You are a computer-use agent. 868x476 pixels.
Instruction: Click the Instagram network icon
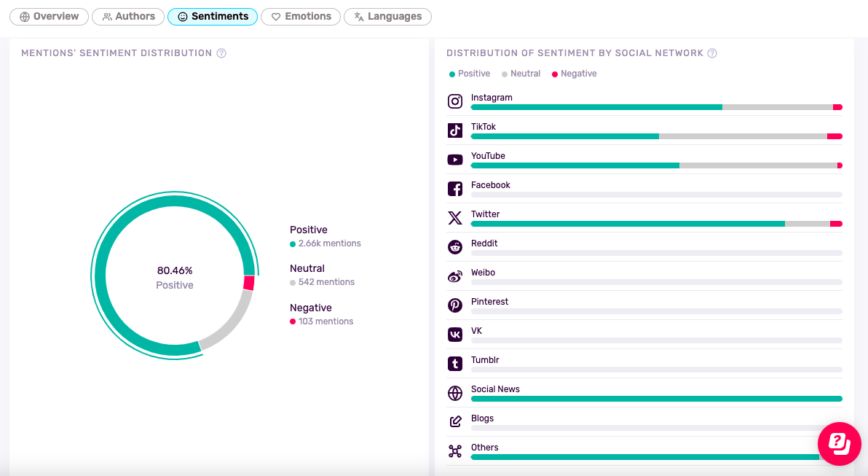click(455, 101)
